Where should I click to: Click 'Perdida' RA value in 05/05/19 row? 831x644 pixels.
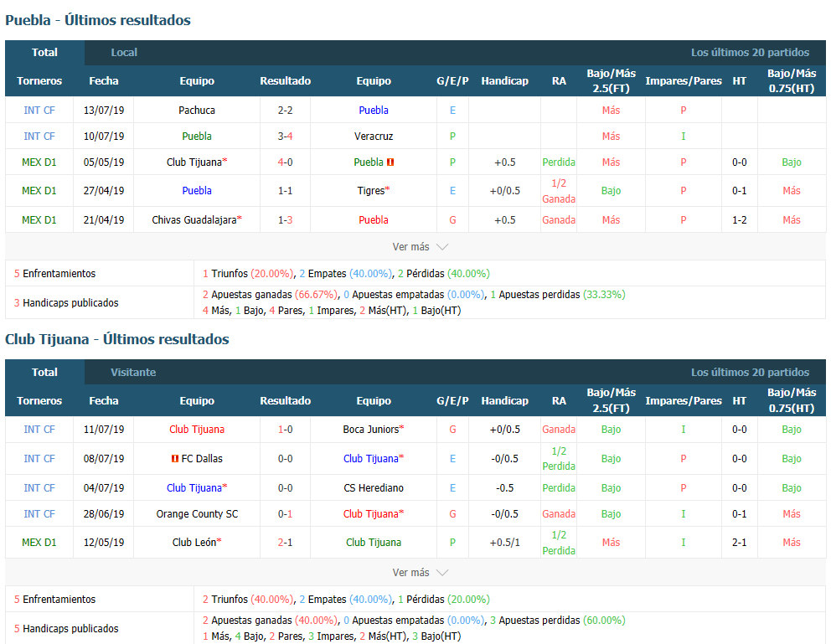coord(559,162)
